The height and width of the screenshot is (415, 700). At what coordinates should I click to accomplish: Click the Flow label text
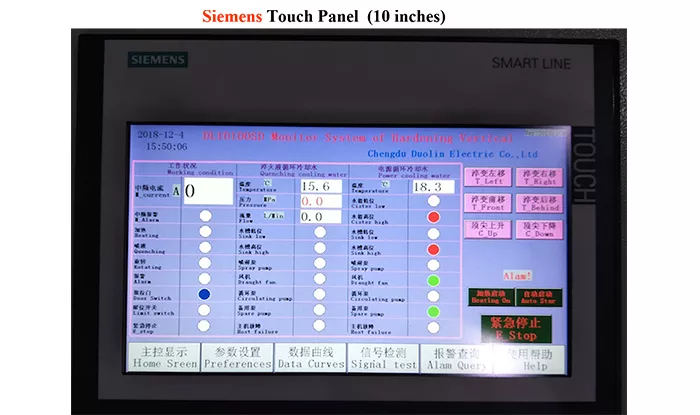[246, 220]
